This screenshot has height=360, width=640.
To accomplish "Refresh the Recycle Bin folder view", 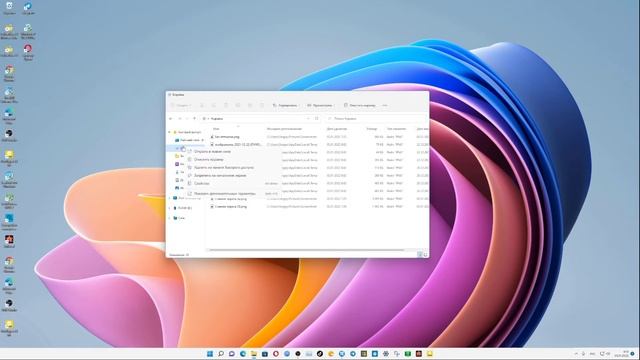I will (x=316, y=118).
